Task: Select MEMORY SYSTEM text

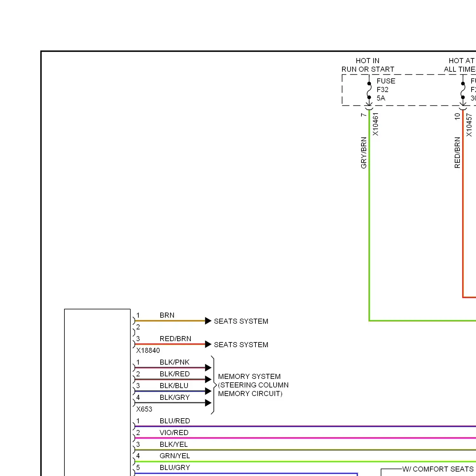Action: click(x=249, y=376)
